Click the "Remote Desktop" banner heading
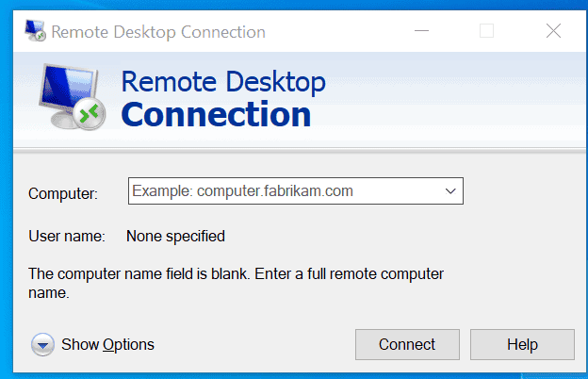Screen dimensions: 588x379 223,81
